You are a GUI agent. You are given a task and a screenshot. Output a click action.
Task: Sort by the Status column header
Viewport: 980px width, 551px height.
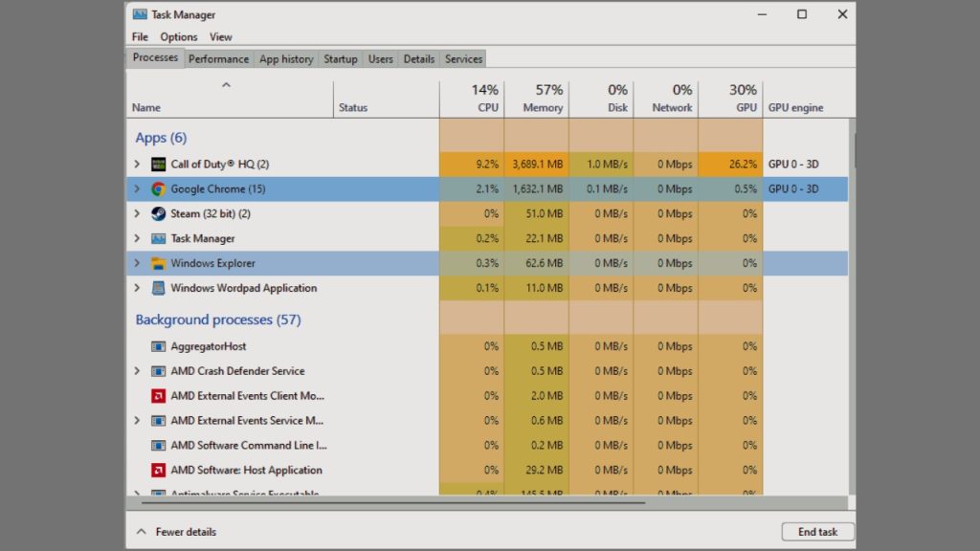coord(387,99)
